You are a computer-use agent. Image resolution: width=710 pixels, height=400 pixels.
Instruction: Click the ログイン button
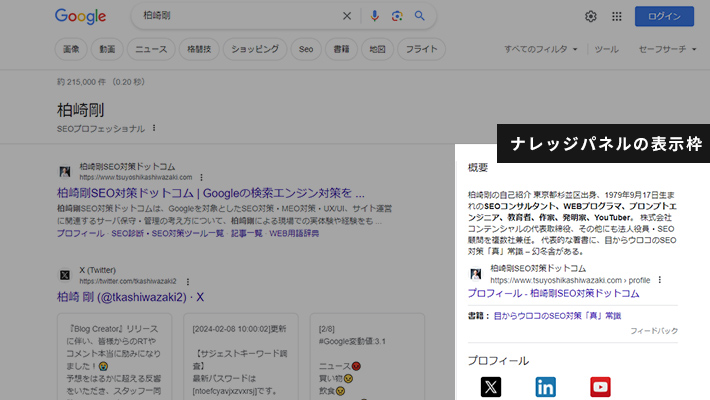664,16
